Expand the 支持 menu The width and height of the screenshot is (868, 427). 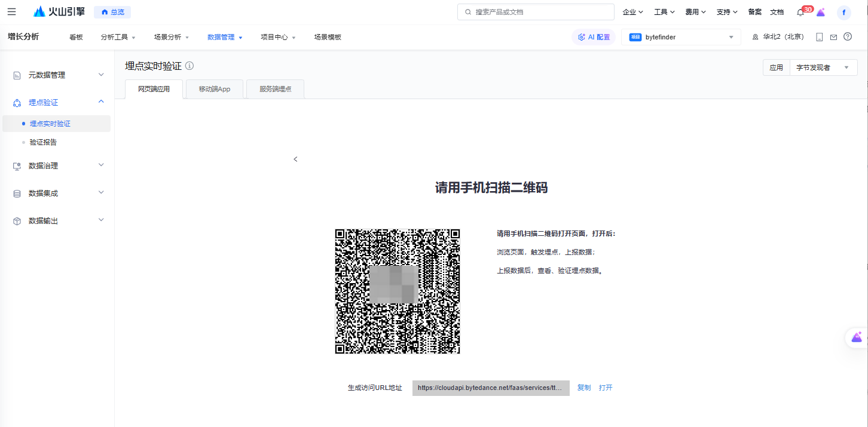pyautogui.click(x=727, y=12)
